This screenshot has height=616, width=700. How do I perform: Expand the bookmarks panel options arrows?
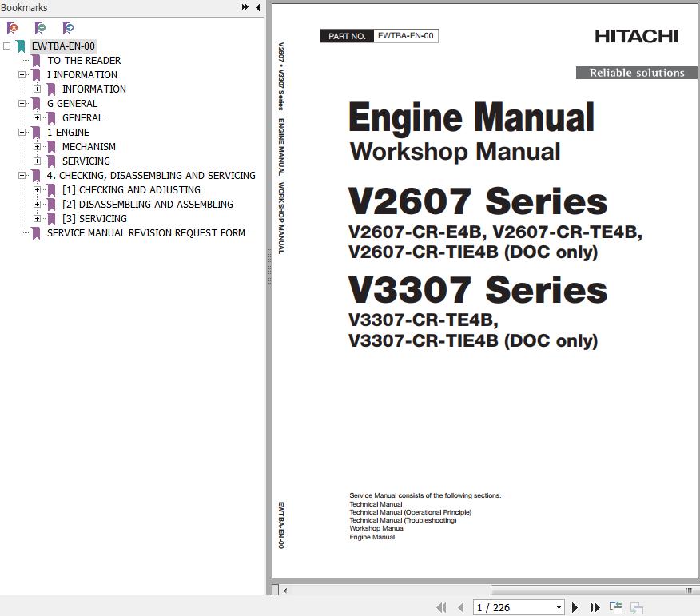tap(245, 7)
